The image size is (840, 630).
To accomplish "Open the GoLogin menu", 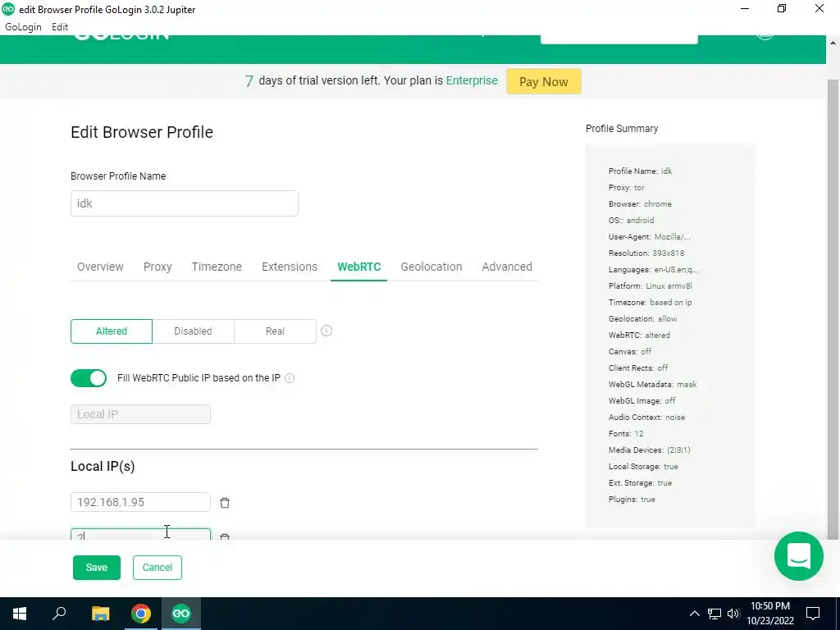I will click(x=23, y=27).
